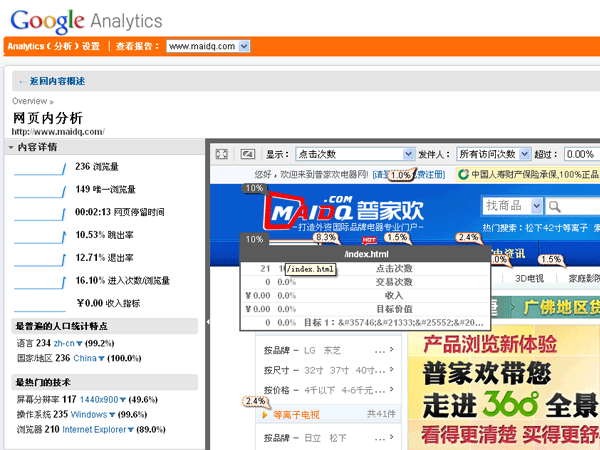Screen dimensions: 600x450
Task: Click the 10% bubble on index.html popup
Action: tap(254, 240)
